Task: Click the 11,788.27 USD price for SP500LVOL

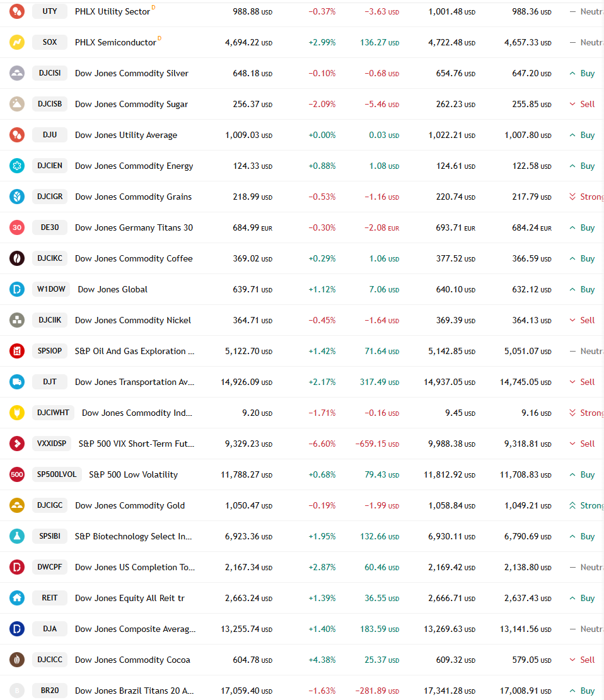Action: click(x=247, y=474)
